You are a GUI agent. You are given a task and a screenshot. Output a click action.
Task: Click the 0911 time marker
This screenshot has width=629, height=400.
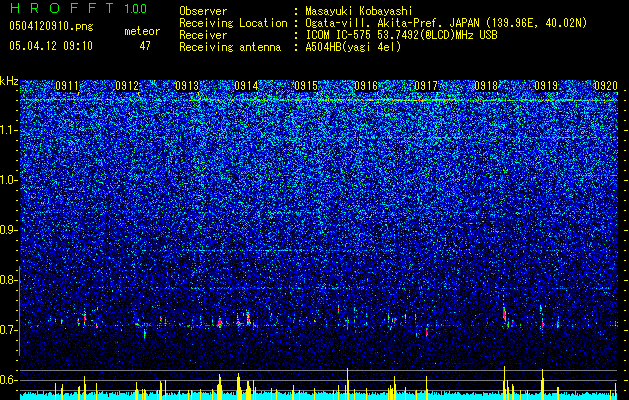(x=67, y=86)
